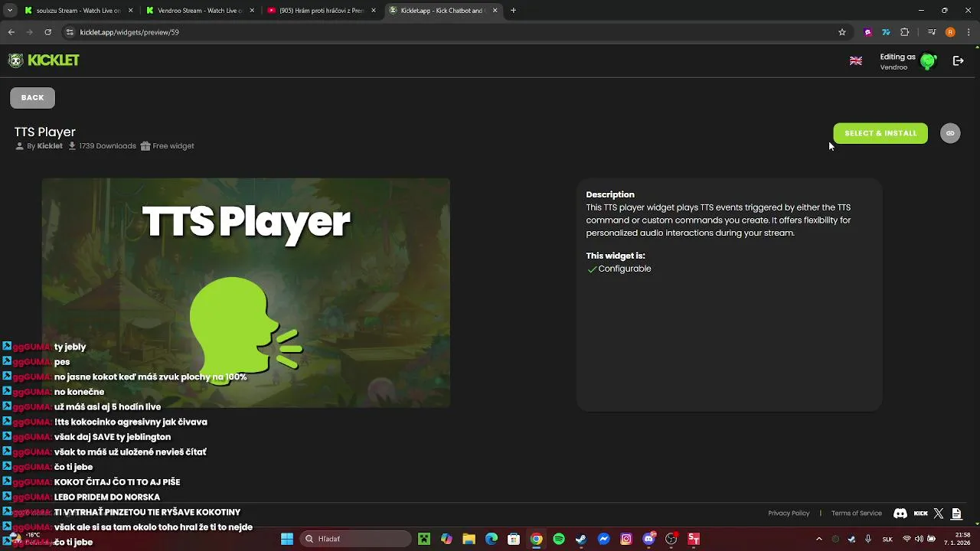Open Spotify from the taskbar
This screenshot has height=551, width=980.
559,539
